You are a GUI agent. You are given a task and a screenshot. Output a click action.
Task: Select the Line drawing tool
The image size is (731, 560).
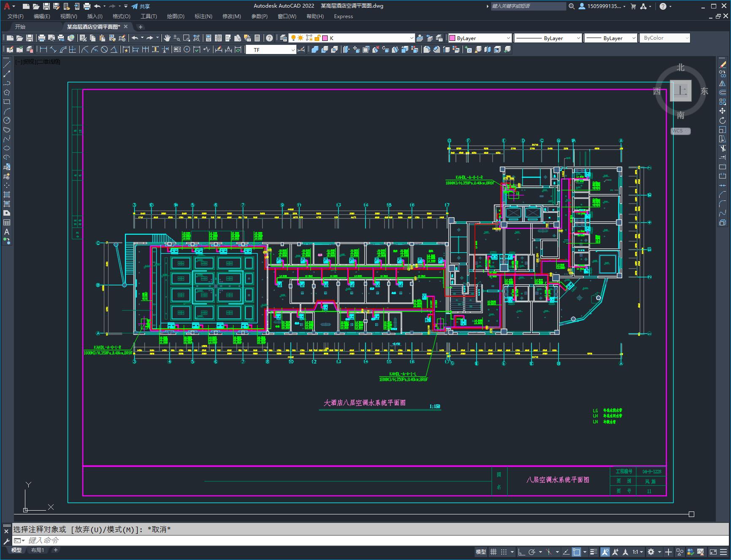(x=7, y=65)
